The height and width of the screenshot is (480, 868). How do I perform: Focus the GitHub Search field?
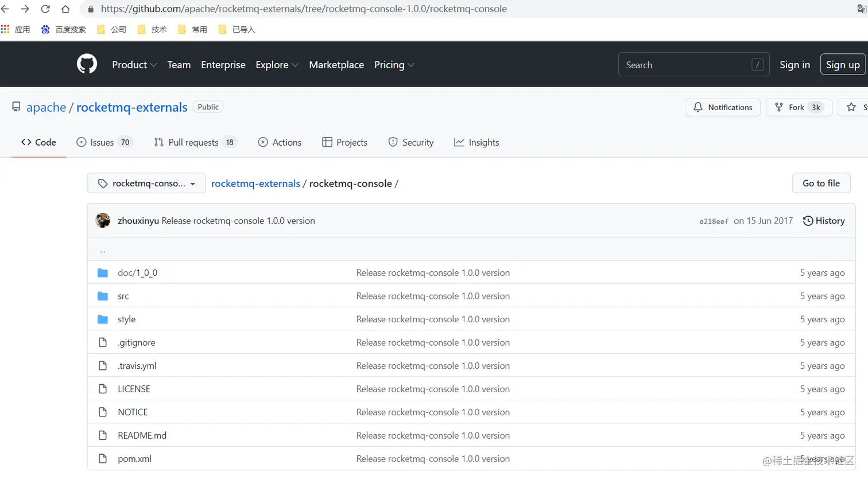693,65
